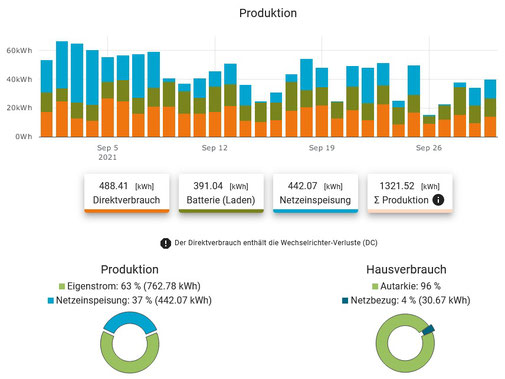Click the Sep 19 axis date label
Image resolution: width=505 pixels, height=379 pixels.
(x=321, y=148)
